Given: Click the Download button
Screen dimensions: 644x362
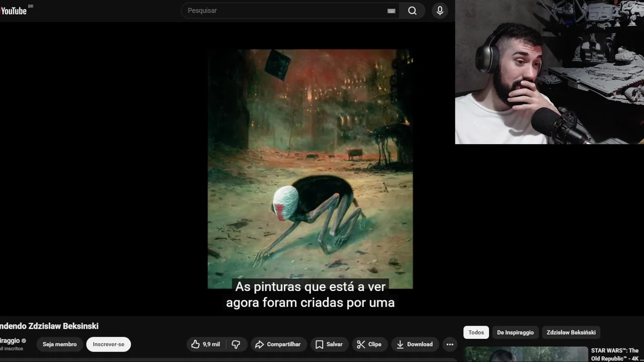Looking at the screenshot, I should click(415, 344).
